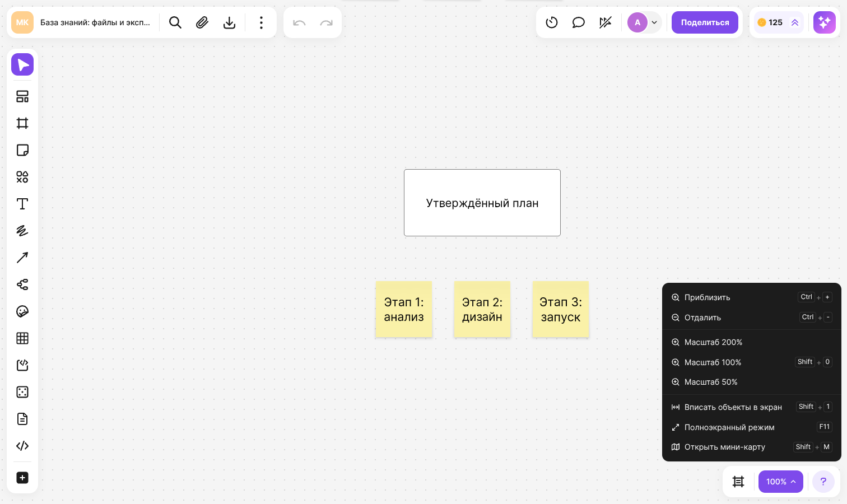Open the stickers and emoji tool
Screen dimensions: 847x504
pos(22,311)
